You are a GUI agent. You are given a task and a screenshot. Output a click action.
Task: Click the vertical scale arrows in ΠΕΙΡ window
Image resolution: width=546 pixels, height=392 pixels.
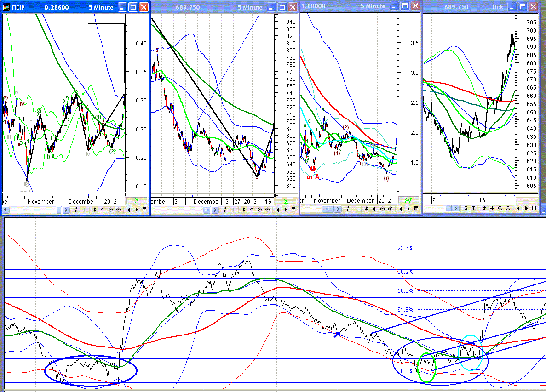[94, 210]
